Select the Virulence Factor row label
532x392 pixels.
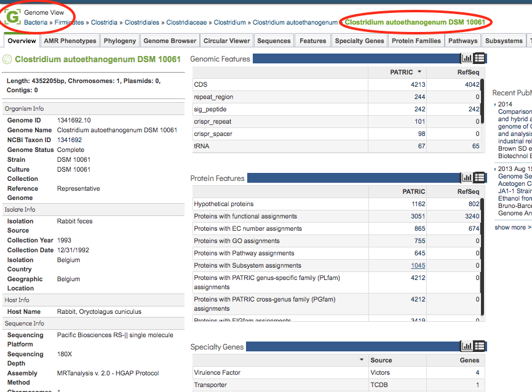pyautogui.click(x=217, y=373)
